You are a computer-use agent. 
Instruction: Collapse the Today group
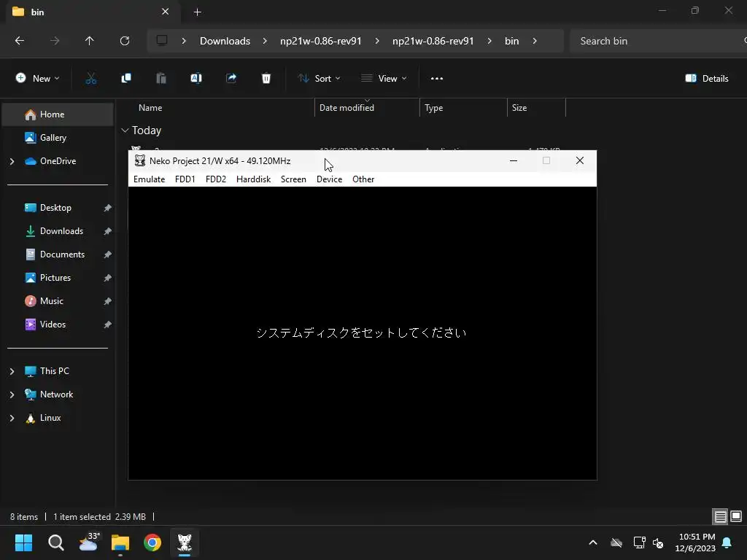point(125,130)
